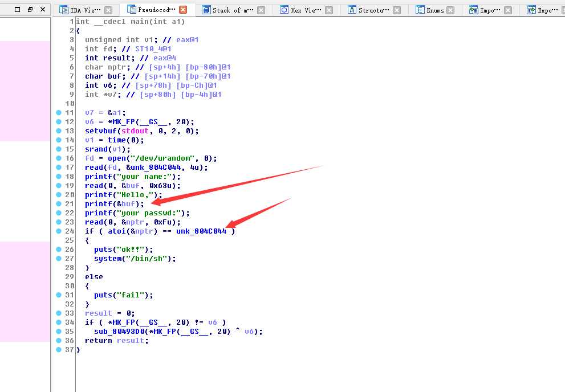
Task: Click the Structures tab icon
Action: pyautogui.click(x=352, y=10)
